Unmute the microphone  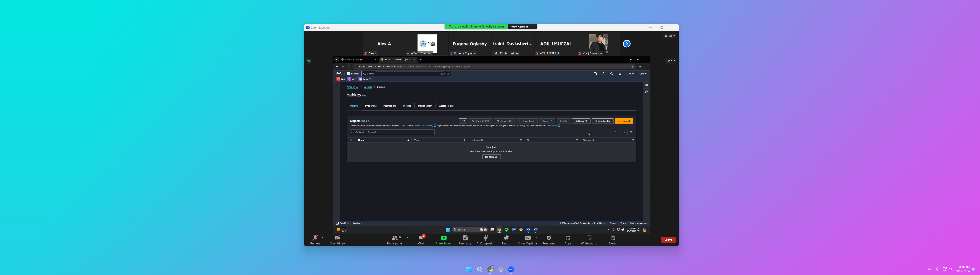click(x=315, y=240)
